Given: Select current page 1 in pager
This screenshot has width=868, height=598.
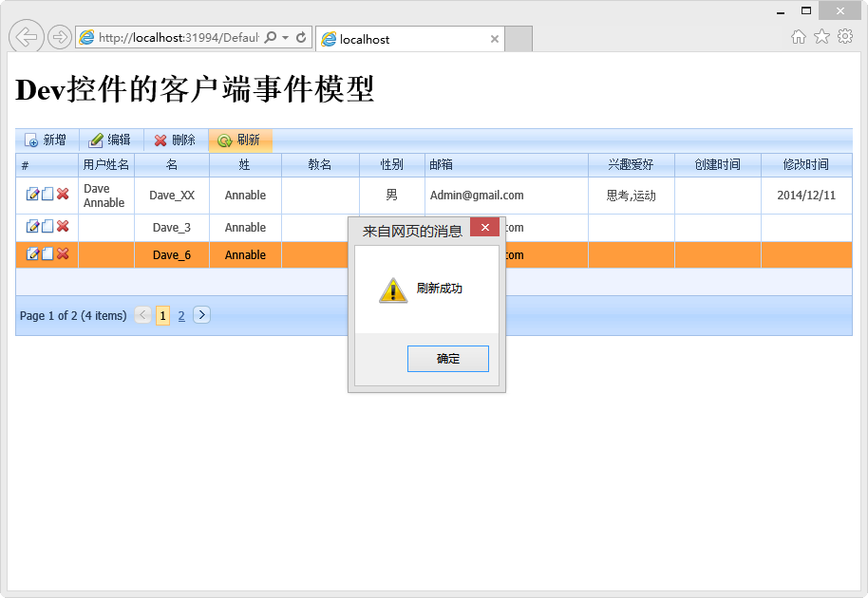Looking at the screenshot, I should point(162,316).
